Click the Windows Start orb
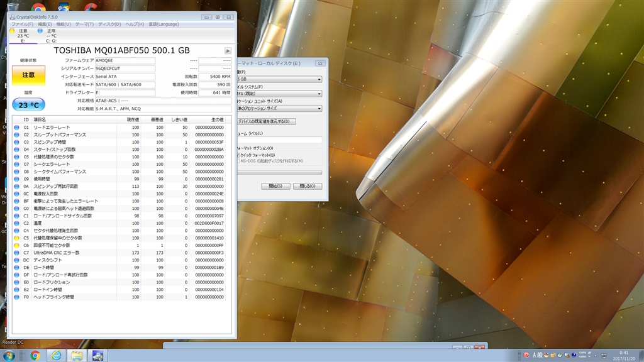Screen dimensions: 644x362 click(11, 356)
